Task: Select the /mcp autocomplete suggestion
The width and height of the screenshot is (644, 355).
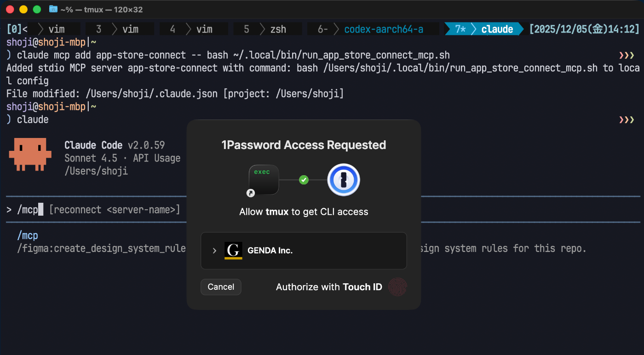Action: (28, 235)
